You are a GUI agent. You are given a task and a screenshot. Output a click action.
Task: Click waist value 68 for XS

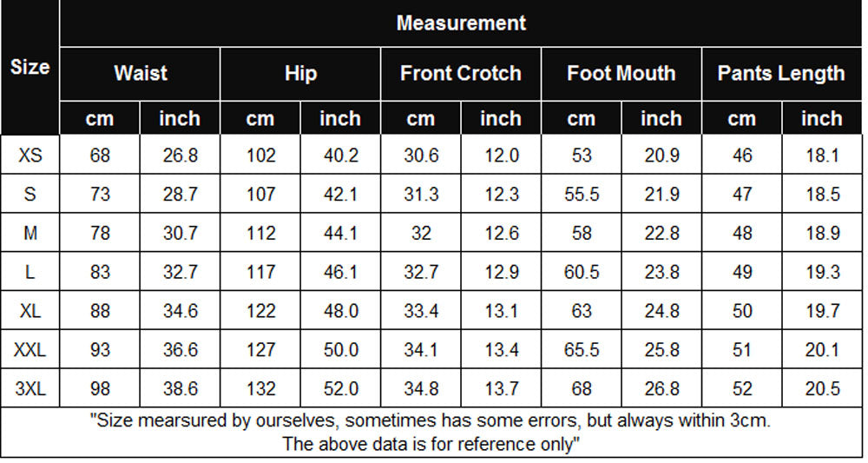coord(100,155)
